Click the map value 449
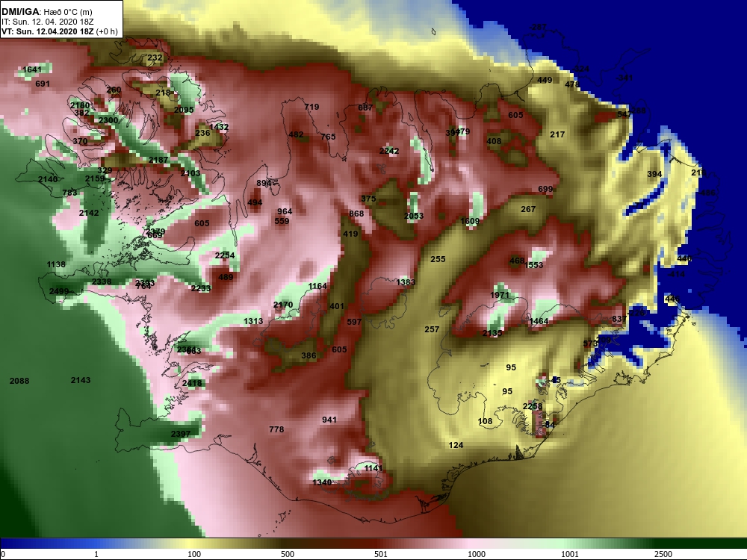The height and width of the screenshot is (560, 747). [545, 80]
